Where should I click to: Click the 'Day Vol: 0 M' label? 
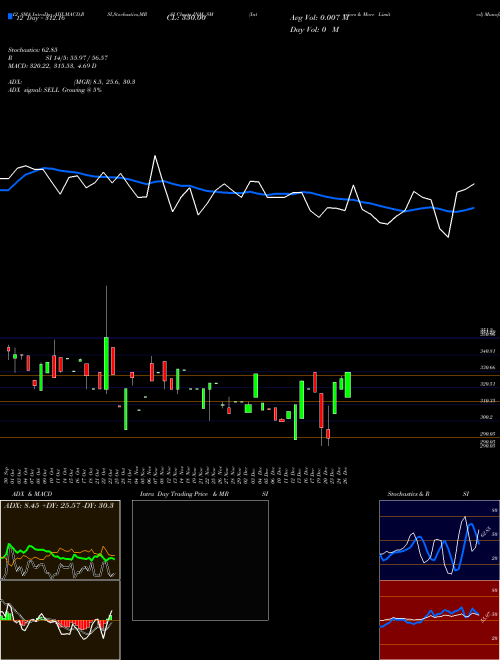[x=314, y=30]
